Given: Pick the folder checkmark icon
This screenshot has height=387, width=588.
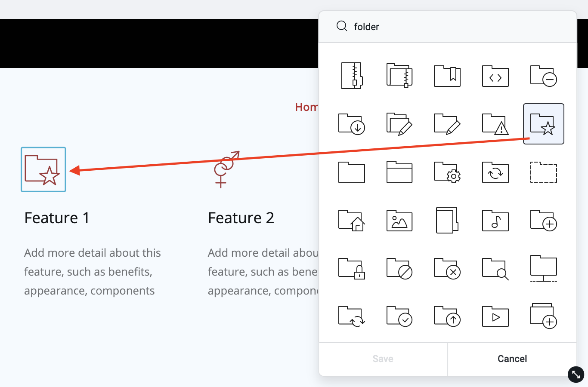Looking at the screenshot, I should tap(399, 316).
